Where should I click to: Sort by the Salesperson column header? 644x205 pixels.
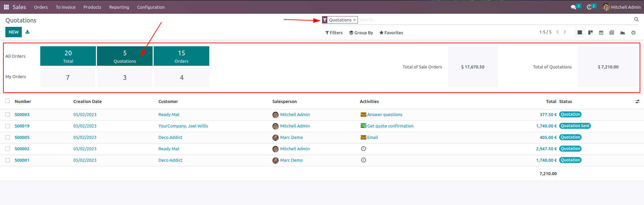[284, 101]
